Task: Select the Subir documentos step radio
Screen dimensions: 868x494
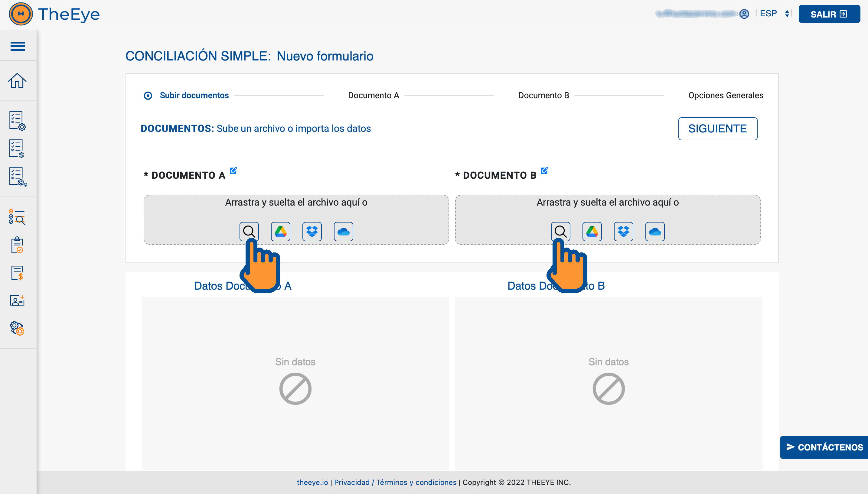Action: tap(148, 96)
